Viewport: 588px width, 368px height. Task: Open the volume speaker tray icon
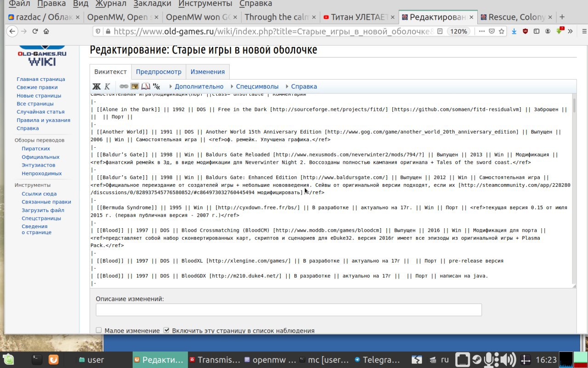coord(508,360)
